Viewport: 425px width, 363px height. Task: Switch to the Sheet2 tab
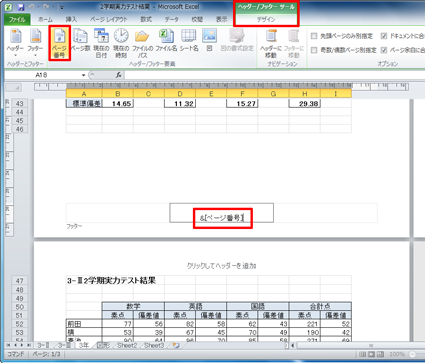click(x=127, y=345)
